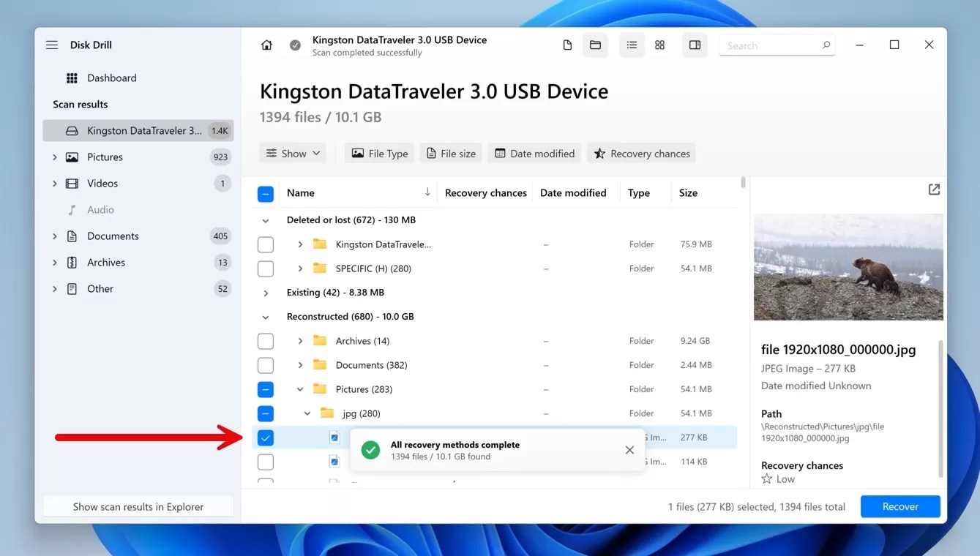Viewport: 980px width, 556px height.
Task: Go to the Dashboard section
Action: click(x=111, y=78)
